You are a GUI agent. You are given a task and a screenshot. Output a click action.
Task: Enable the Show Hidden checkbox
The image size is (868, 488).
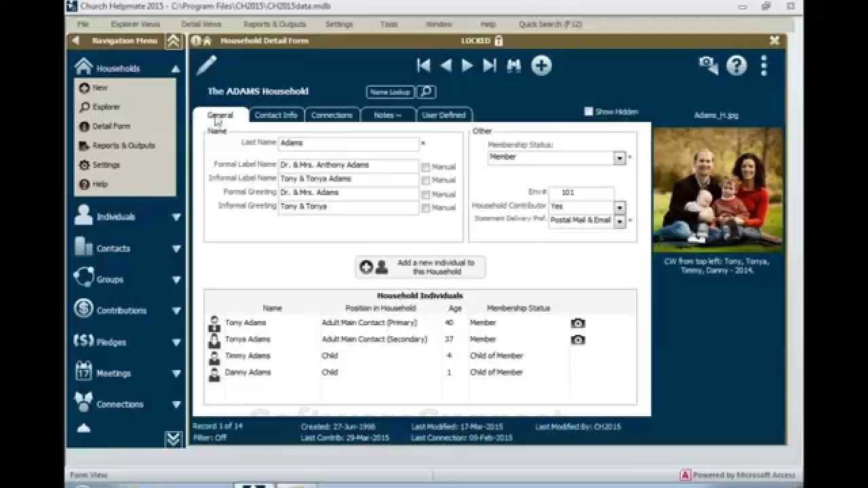point(588,111)
